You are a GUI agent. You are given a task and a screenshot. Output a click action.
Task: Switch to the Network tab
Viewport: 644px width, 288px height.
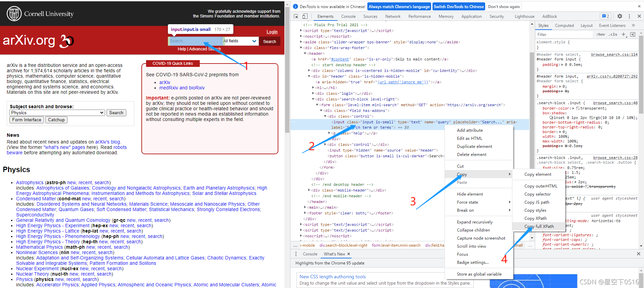pos(393,16)
